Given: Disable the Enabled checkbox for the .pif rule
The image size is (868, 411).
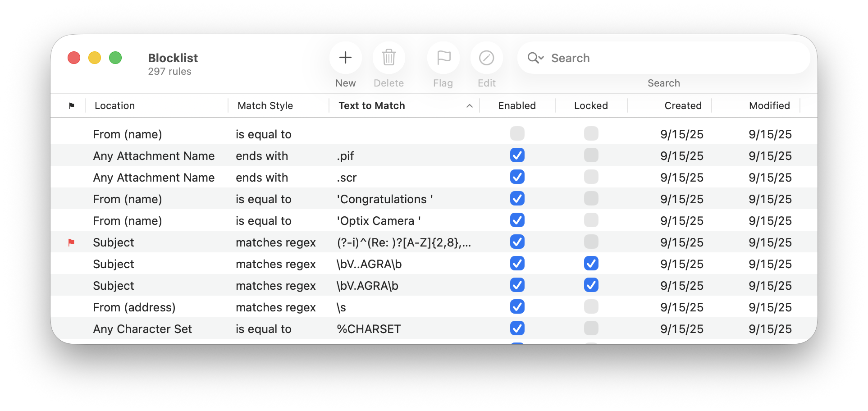Looking at the screenshot, I should point(517,155).
